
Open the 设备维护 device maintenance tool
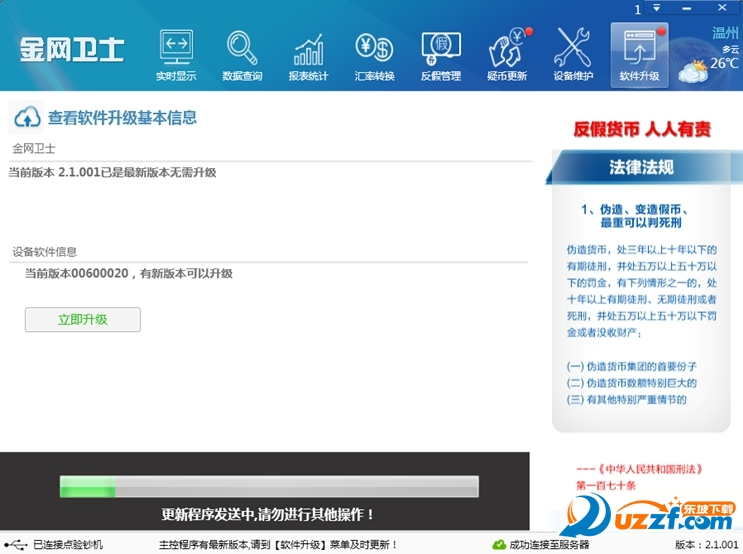coord(573,55)
